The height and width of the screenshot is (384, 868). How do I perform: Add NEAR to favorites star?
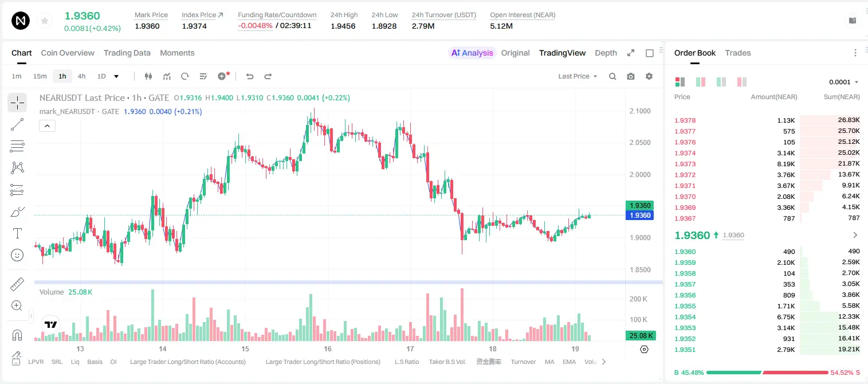point(45,21)
